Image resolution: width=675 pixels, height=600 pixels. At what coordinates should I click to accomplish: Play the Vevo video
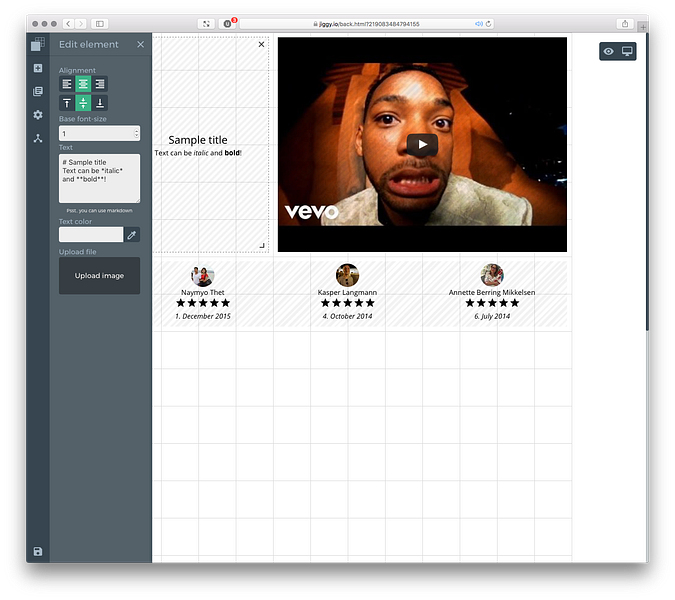tap(422, 145)
